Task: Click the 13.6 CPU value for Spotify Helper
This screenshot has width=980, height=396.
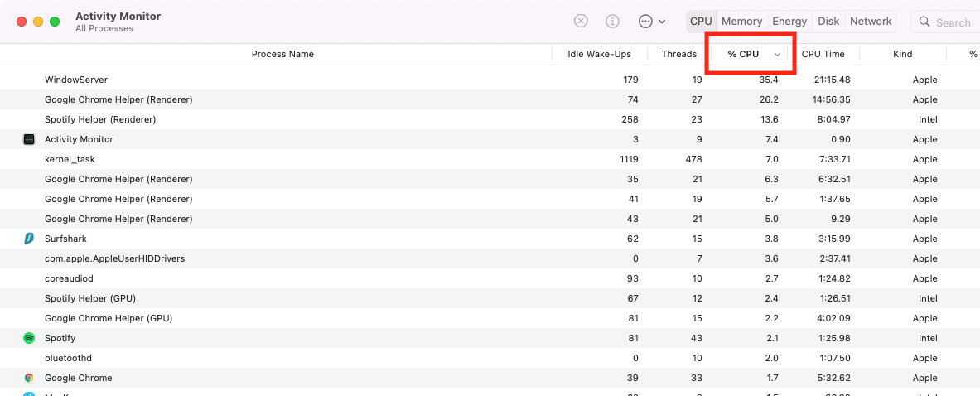Action: (x=769, y=119)
